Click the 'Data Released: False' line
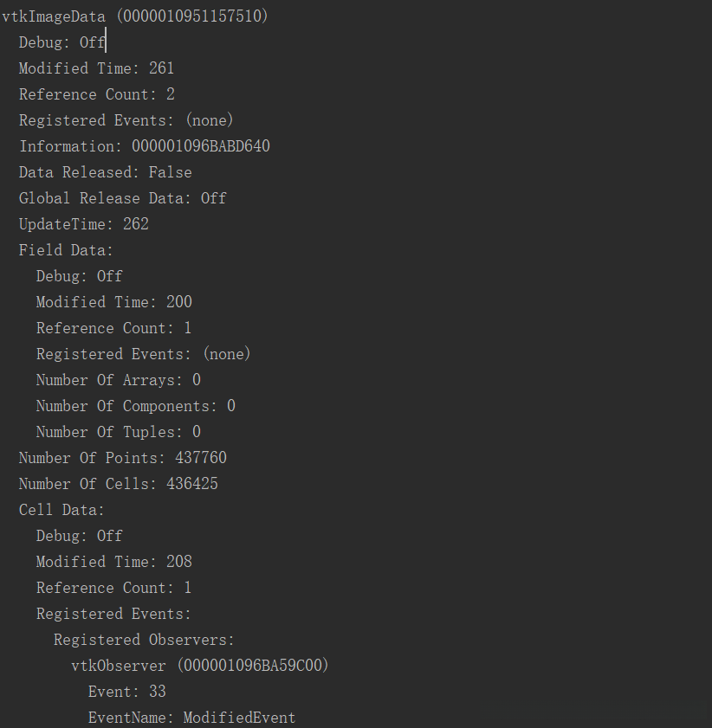 point(105,172)
